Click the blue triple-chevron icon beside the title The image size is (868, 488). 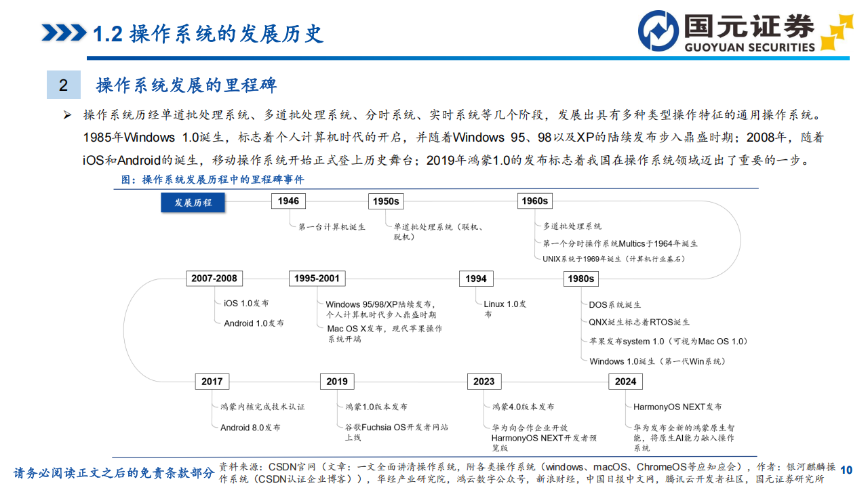64,33
